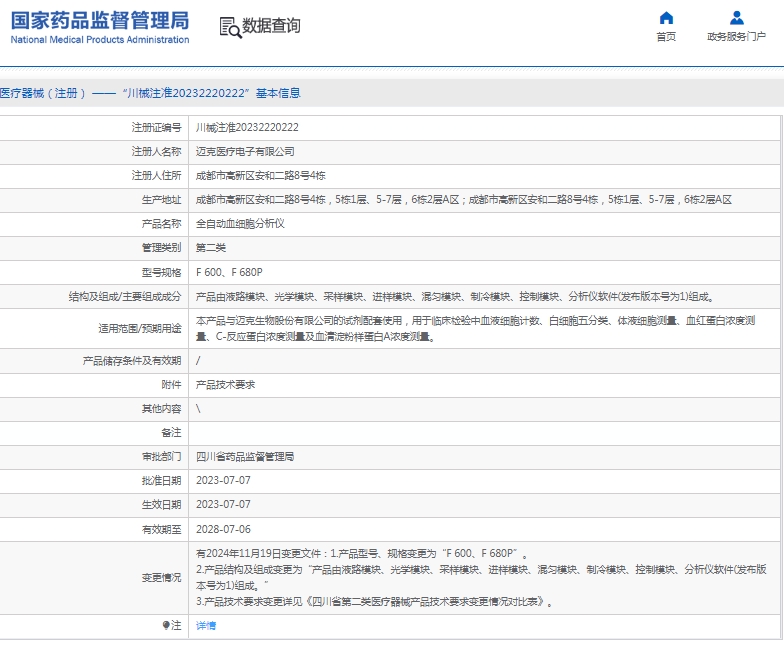Click the 变更情况 label
Viewport: 784px width, 645px height.
162,578
